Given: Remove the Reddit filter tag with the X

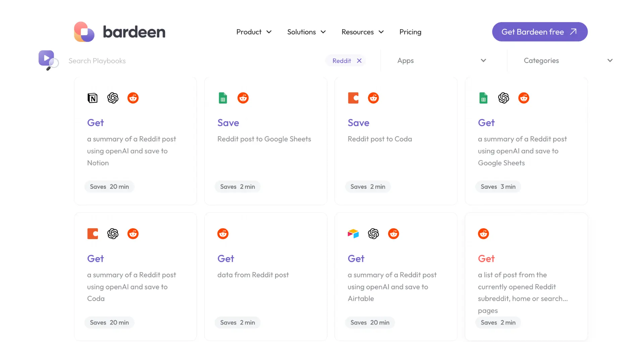Looking at the screenshot, I should coord(359,61).
